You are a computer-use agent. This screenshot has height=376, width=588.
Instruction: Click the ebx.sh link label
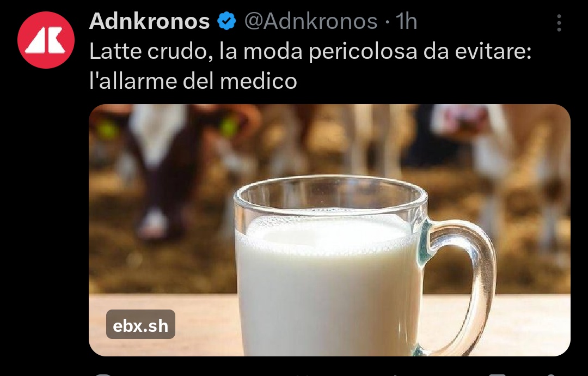140,325
